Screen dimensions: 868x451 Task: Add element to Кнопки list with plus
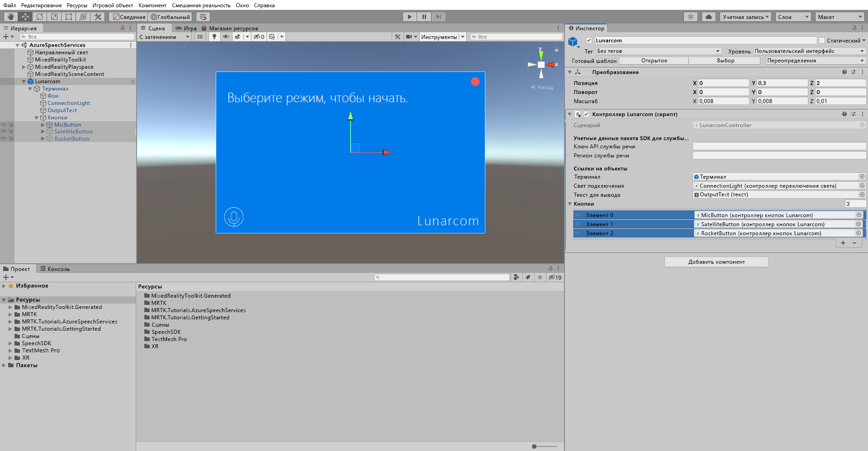pyautogui.click(x=843, y=243)
